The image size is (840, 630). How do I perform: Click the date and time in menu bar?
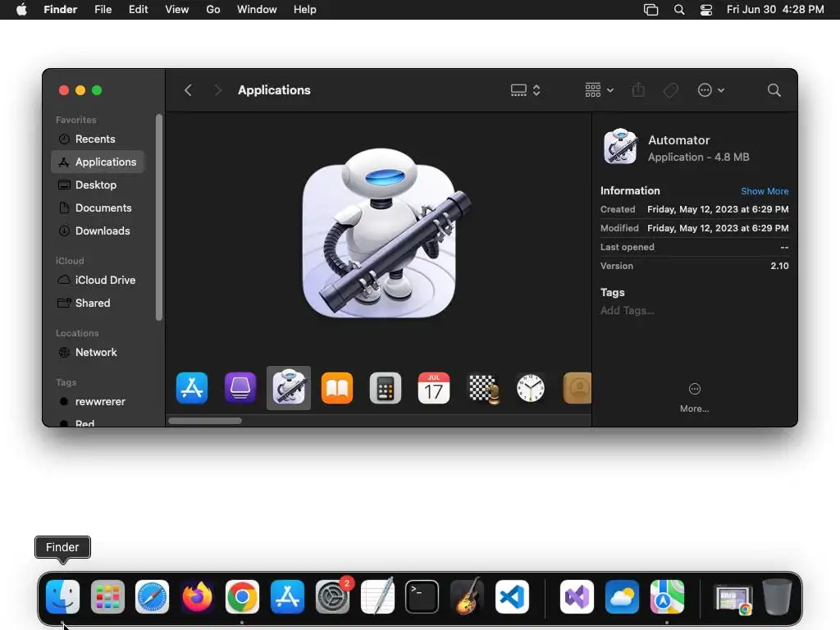[775, 10]
